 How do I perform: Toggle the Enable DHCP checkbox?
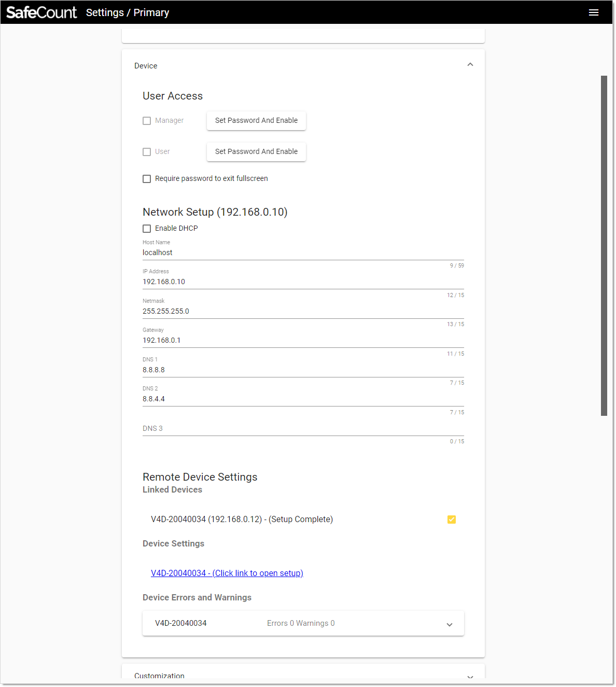(x=147, y=229)
